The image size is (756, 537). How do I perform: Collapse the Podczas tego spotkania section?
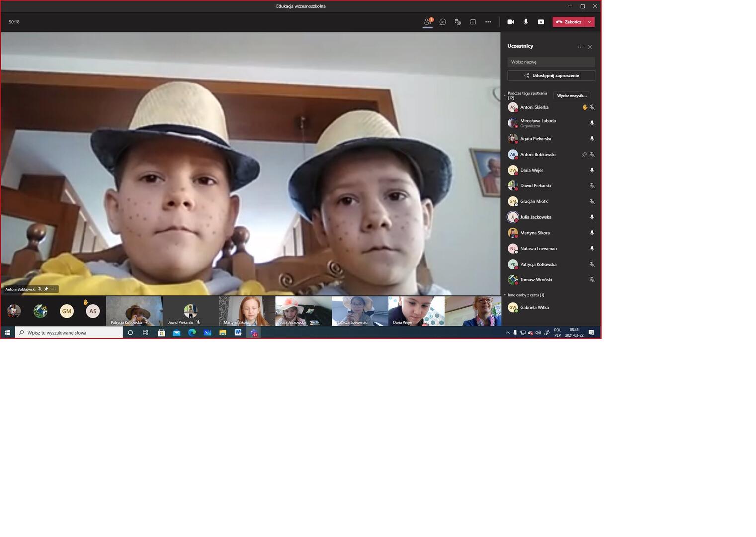[x=505, y=95]
